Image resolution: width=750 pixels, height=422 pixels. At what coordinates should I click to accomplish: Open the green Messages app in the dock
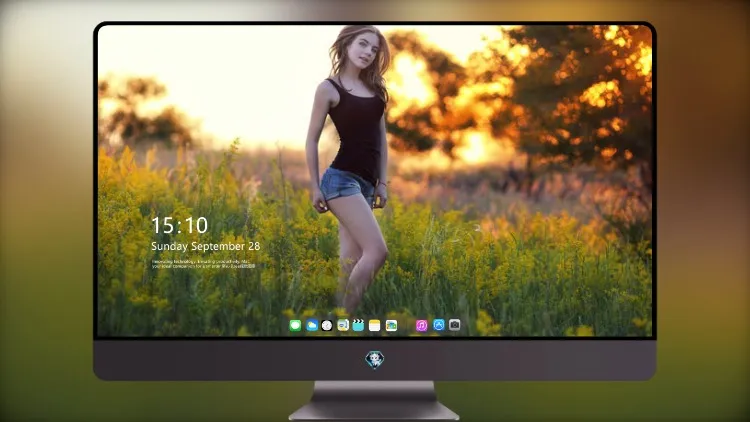coord(295,325)
